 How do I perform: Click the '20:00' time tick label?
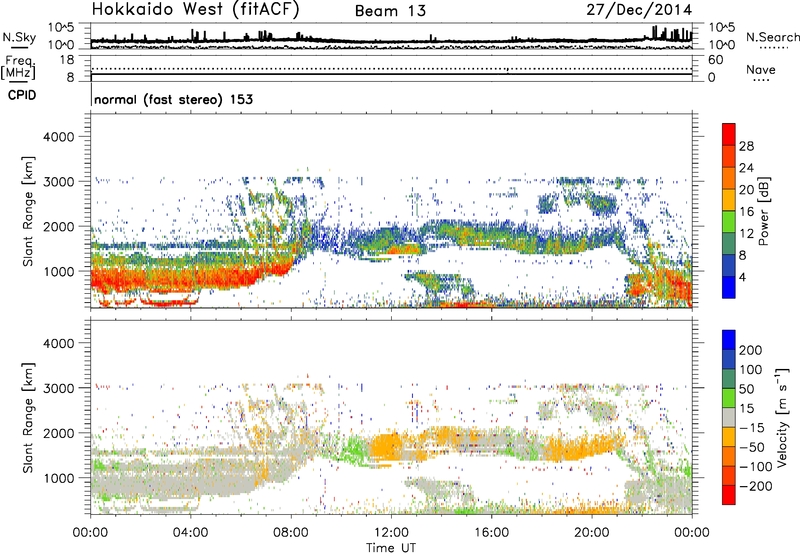pyautogui.click(x=591, y=533)
